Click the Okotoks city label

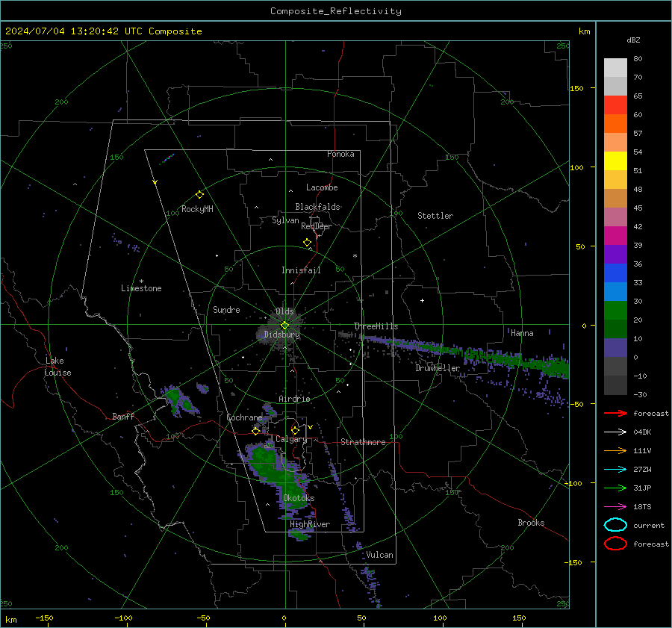tap(299, 498)
